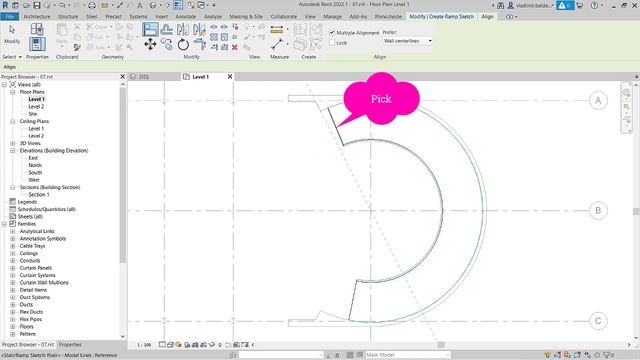Viewport: 640px width, 360px height.
Task: Click the blue notifications warning button
Action: point(565,5)
